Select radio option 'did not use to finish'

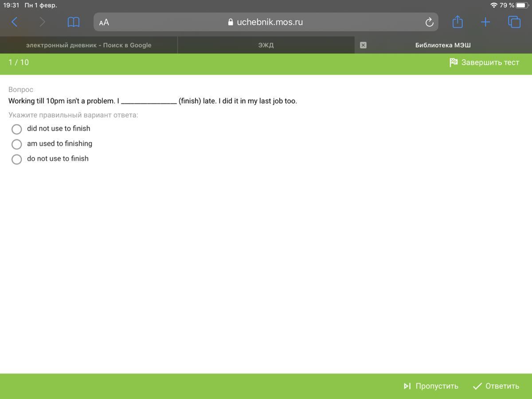pyautogui.click(x=17, y=129)
